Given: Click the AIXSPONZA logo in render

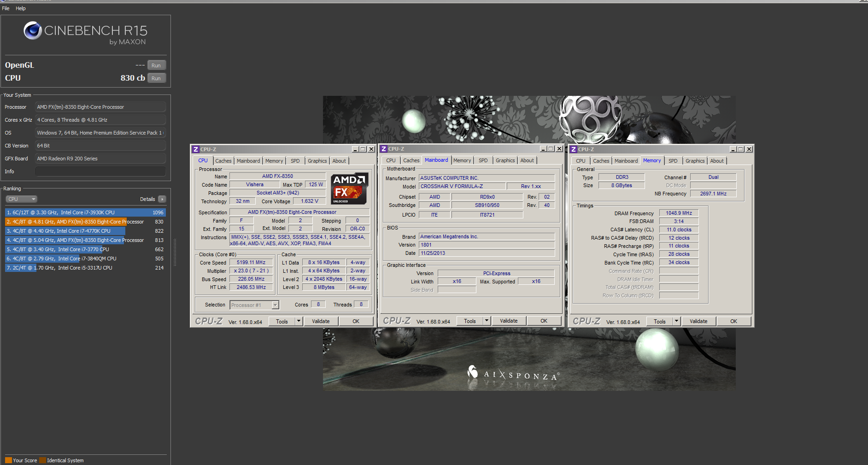Looking at the screenshot, I should pos(513,373).
